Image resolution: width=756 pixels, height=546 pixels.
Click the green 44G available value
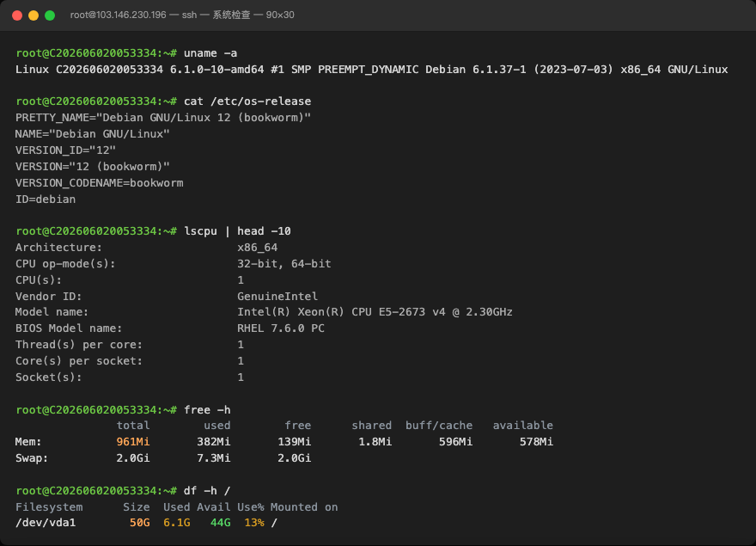[x=220, y=523]
